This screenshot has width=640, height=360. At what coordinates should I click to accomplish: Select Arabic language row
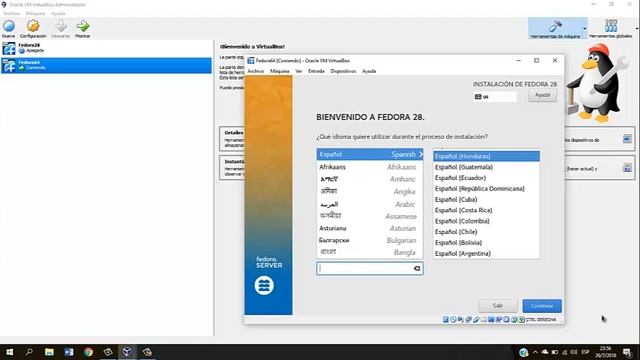[x=370, y=204]
